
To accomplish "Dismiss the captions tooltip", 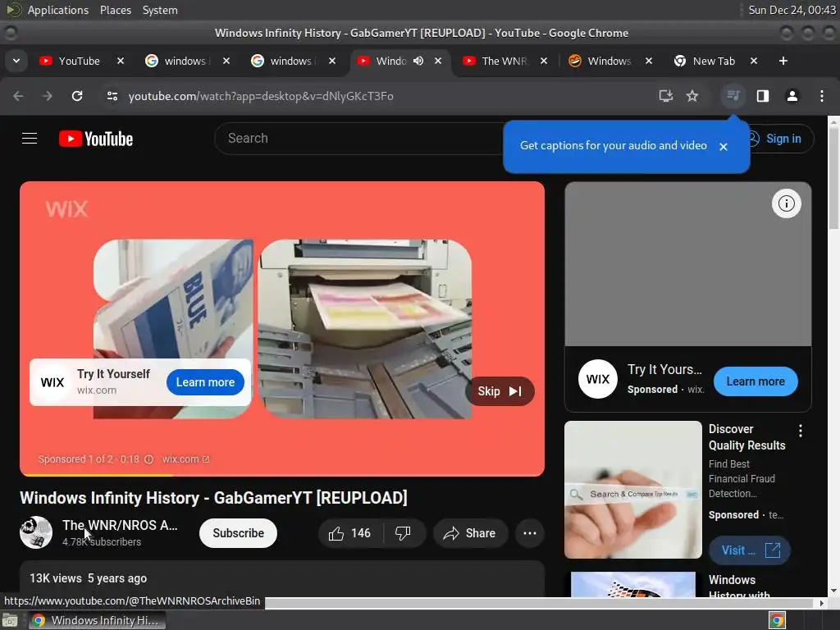I will (724, 146).
